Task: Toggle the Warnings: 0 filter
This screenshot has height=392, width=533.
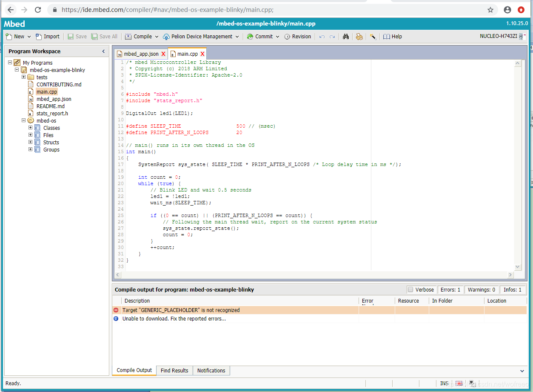Action: point(481,289)
